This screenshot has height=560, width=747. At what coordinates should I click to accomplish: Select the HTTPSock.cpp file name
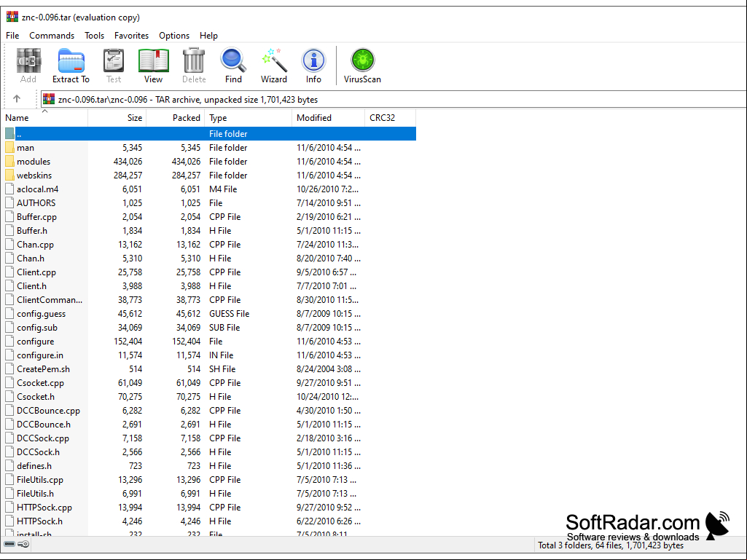pyautogui.click(x=44, y=508)
